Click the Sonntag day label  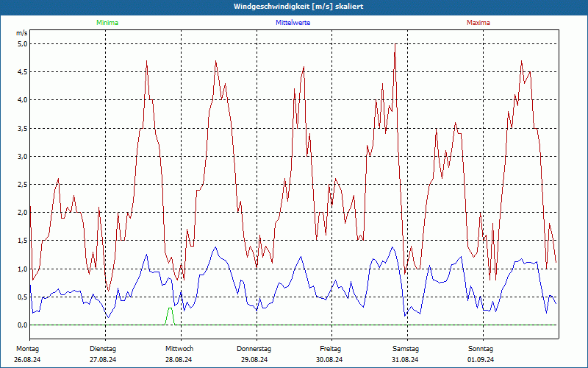[481, 349]
